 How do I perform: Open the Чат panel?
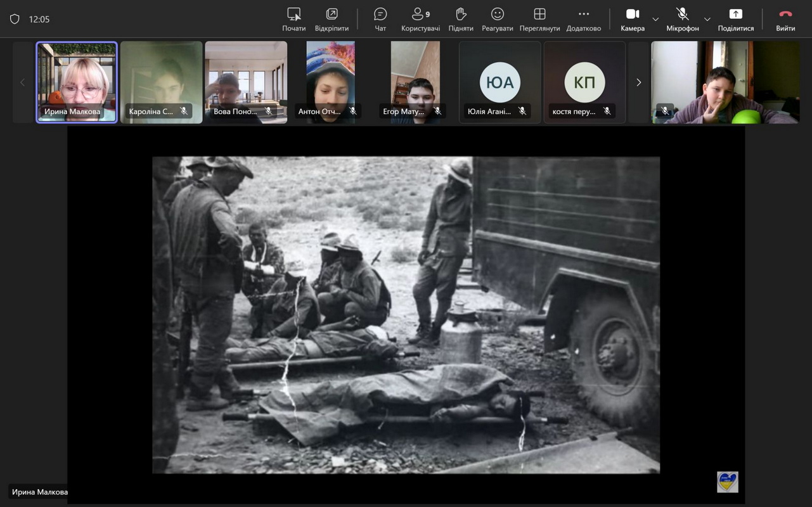(x=380, y=19)
